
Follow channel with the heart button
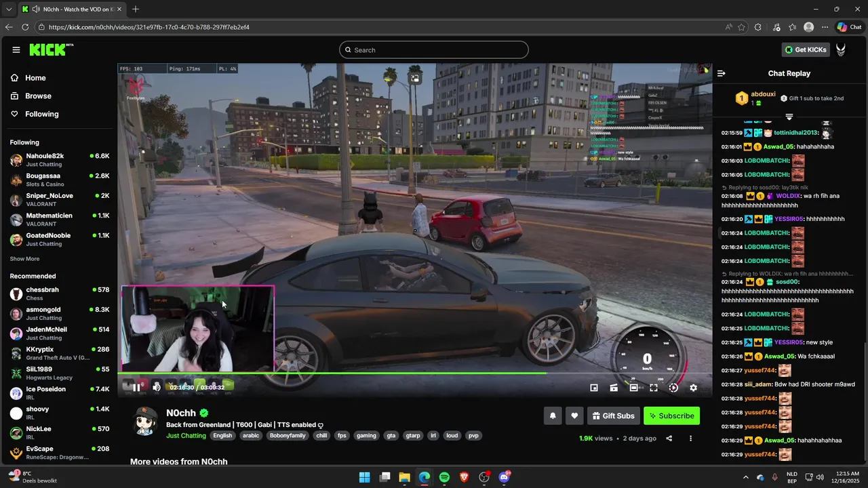pos(574,415)
